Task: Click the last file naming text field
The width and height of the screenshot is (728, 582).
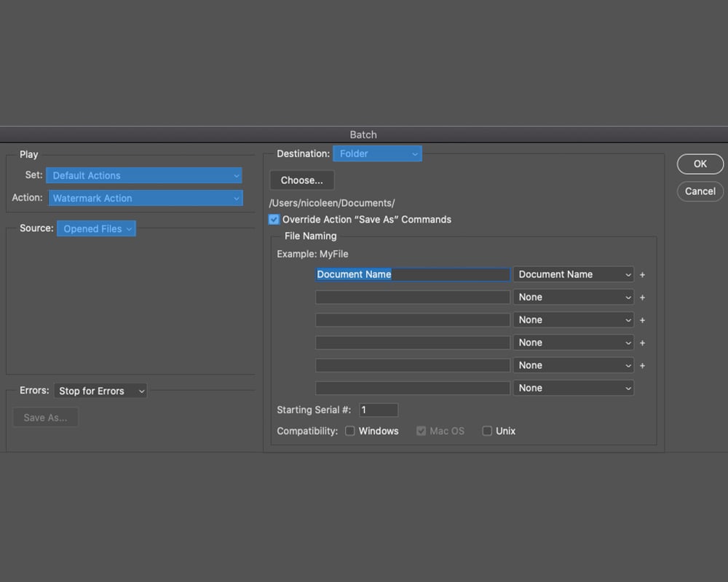Action: 413,388
